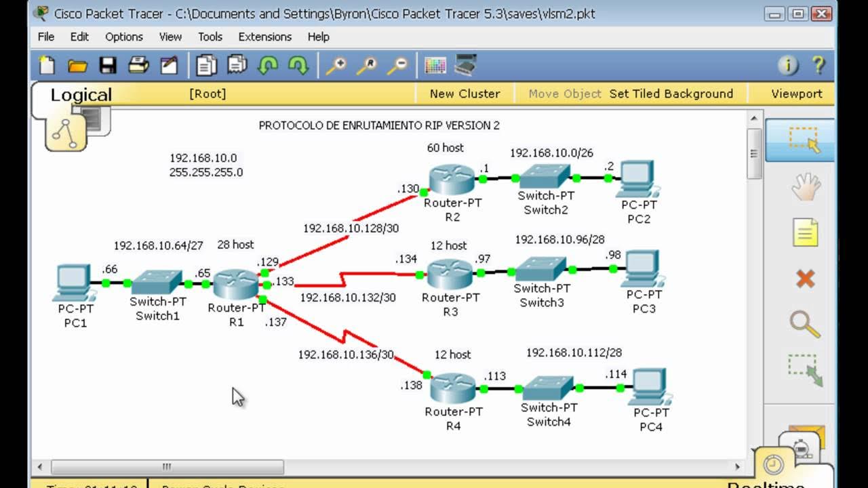This screenshot has height=488, width=868.
Task: Select Switch1 device icon
Action: [x=157, y=283]
